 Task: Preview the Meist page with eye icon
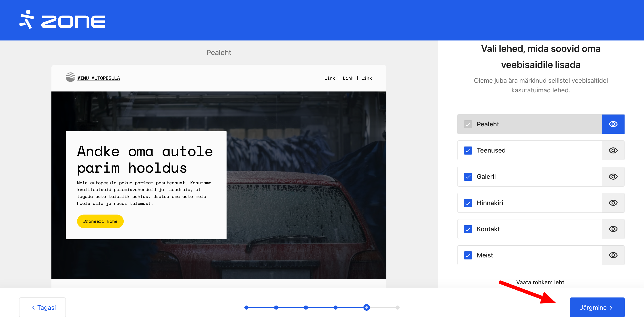613,255
